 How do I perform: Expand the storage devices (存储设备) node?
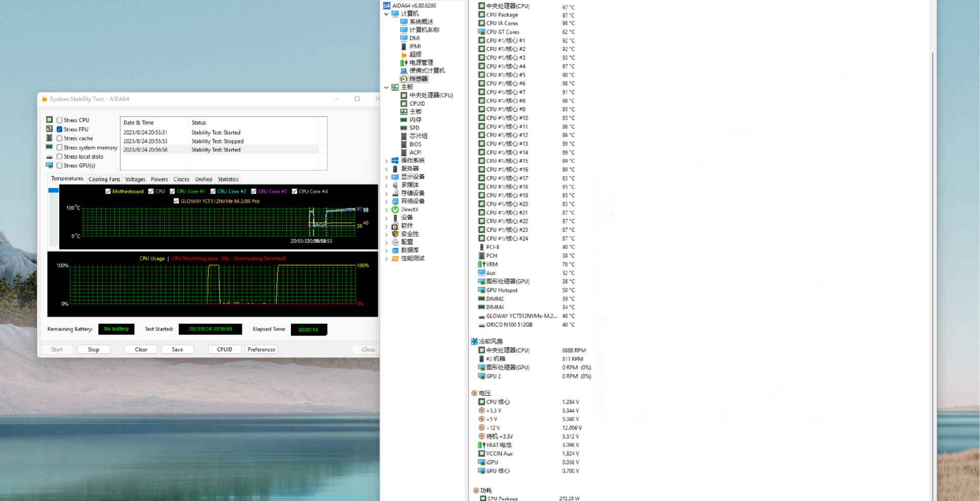386,194
